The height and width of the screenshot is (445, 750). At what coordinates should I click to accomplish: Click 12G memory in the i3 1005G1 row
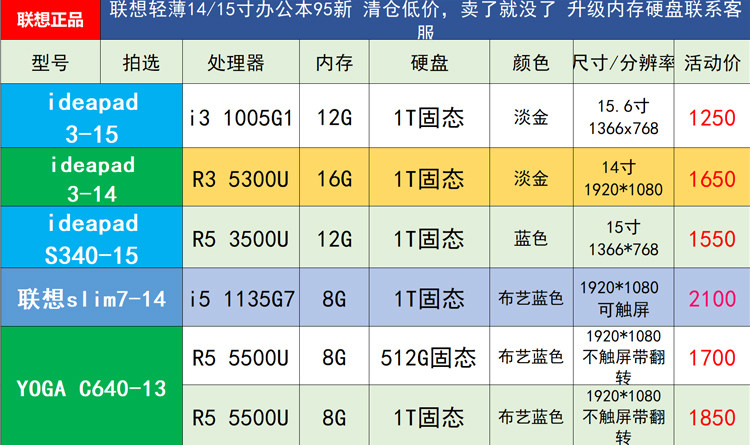(334, 116)
